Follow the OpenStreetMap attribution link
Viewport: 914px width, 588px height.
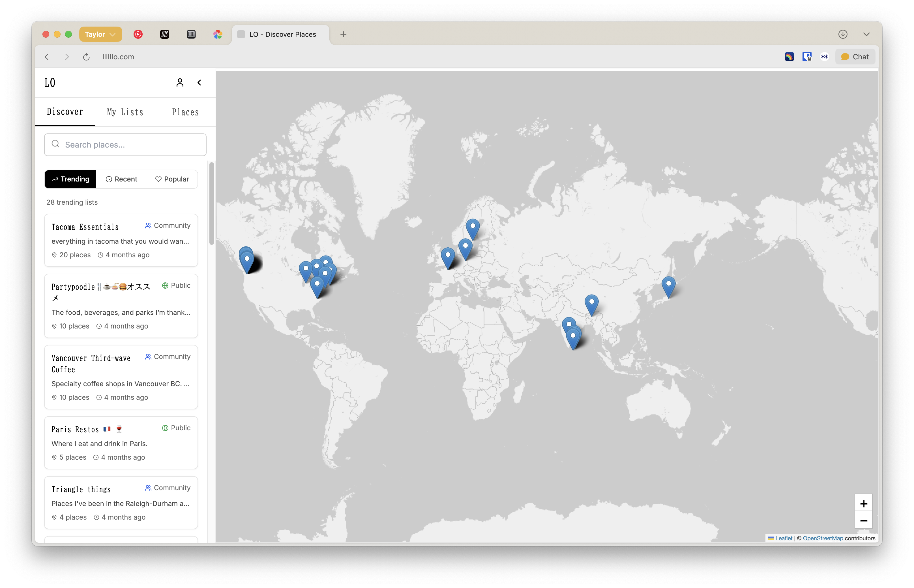point(823,538)
